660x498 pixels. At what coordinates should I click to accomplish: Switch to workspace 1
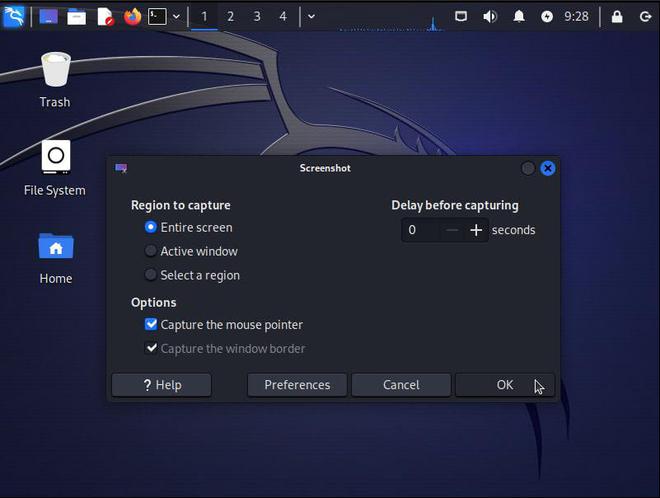coord(204,17)
